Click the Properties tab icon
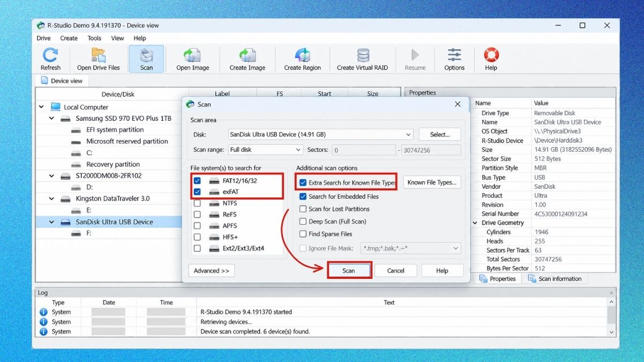Screen dimensions: 644x362 484,279
